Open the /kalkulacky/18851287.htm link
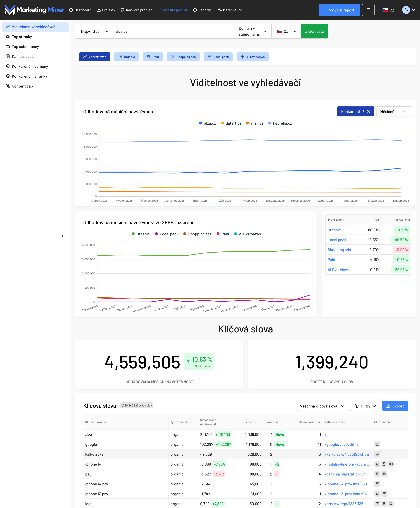The image size is (420, 508). coord(346,454)
